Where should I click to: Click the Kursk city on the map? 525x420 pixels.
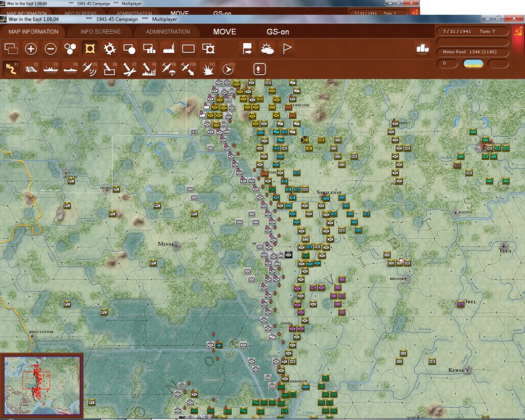point(468,370)
